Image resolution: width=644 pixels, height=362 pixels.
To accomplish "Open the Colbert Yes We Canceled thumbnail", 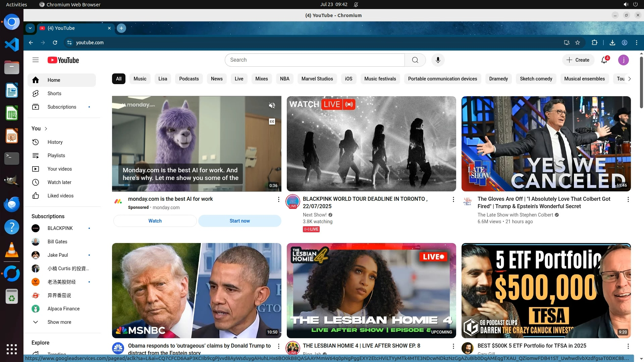I will pyautogui.click(x=546, y=144).
